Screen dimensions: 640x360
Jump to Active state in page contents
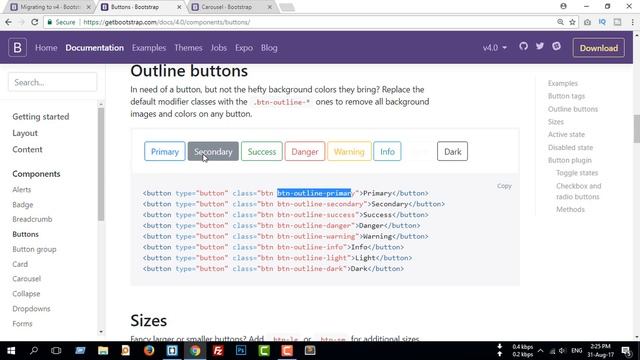pos(566,134)
